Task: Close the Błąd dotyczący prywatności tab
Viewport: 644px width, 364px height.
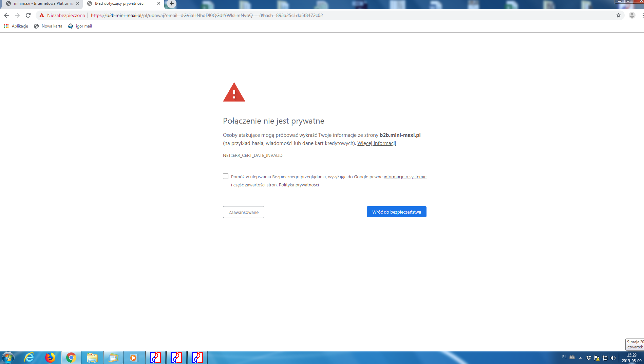Action: pos(158,4)
